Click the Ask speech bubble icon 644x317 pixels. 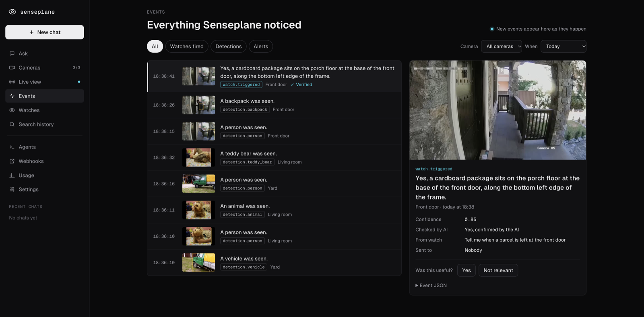pyautogui.click(x=12, y=54)
